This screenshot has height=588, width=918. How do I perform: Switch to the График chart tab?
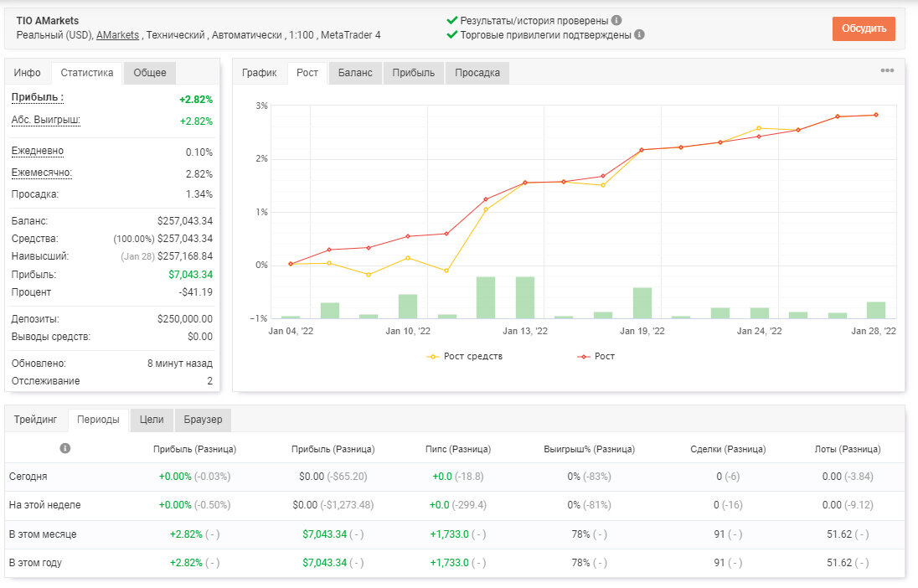tap(260, 73)
